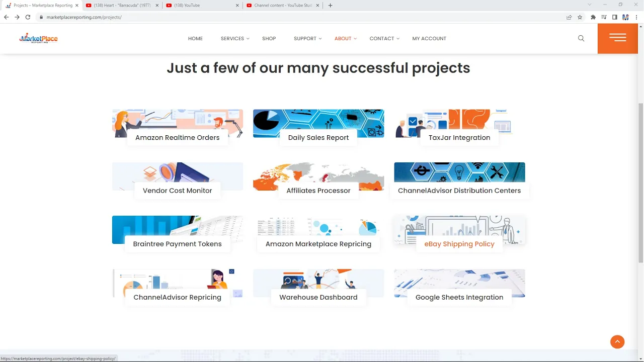The width and height of the screenshot is (644, 362).
Task: Open the Chrome three-dot menu
Action: 636,17
